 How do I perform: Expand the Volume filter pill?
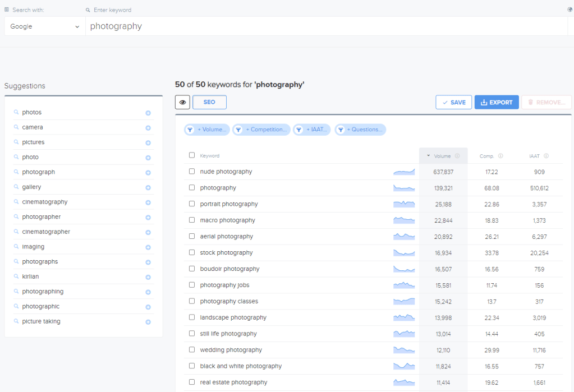207,130
